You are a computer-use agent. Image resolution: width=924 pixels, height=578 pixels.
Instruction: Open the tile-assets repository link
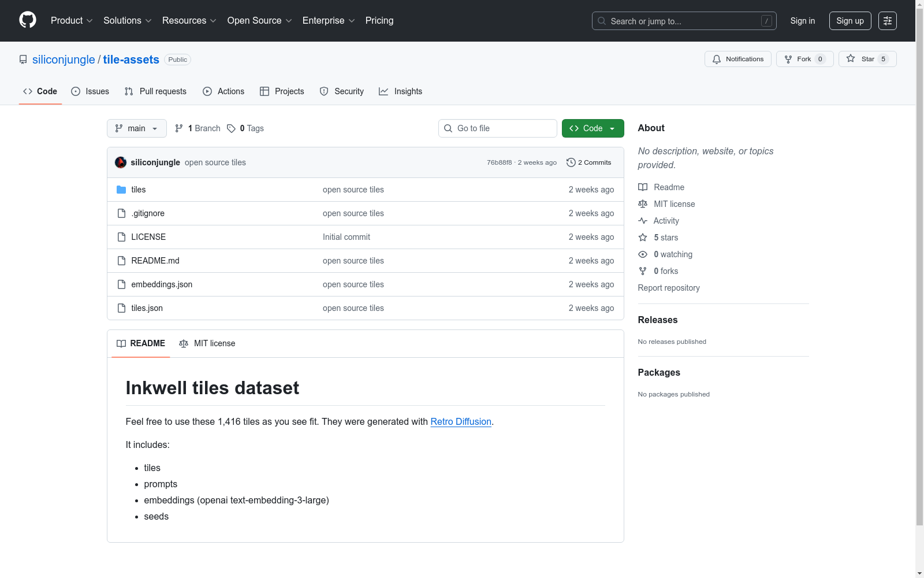pyautogui.click(x=131, y=60)
